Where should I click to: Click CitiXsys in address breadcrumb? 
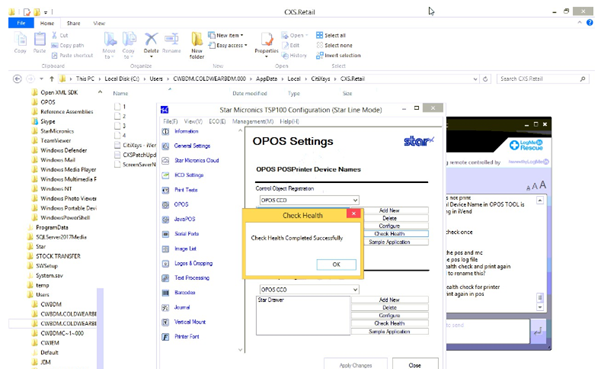[x=320, y=79]
